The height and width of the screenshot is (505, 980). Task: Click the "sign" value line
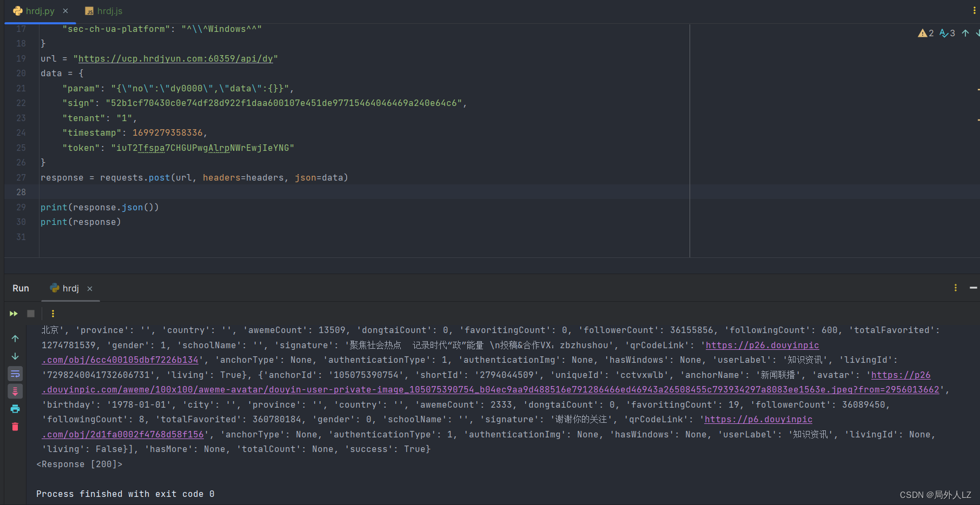pyautogui.click(x=264, y=103)
